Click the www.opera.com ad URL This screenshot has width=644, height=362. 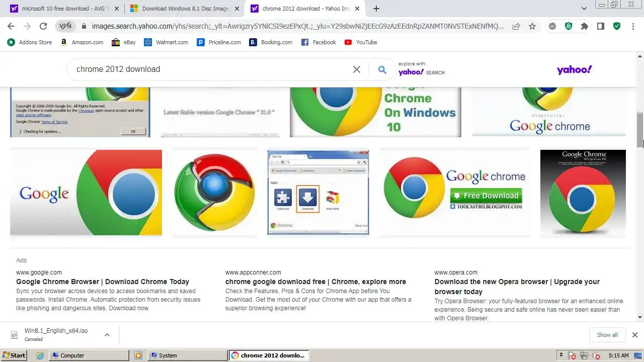click(456, 273)
